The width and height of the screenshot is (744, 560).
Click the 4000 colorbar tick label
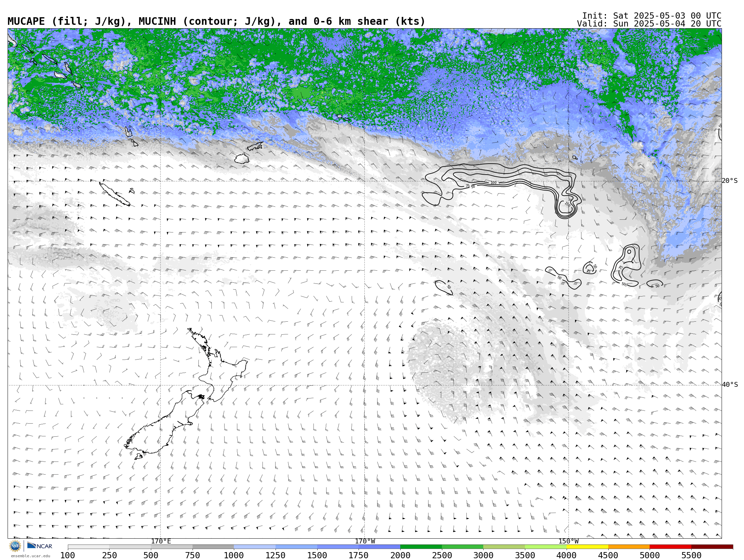click(567, 556)
